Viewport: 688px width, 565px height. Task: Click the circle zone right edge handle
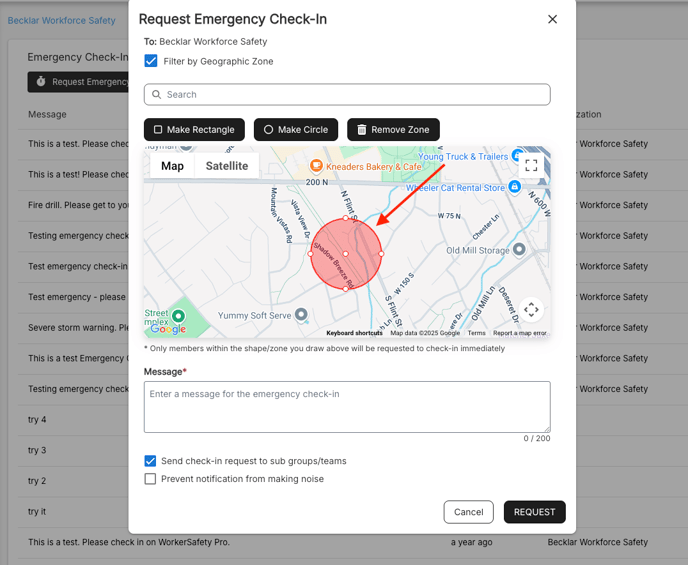pos(381,254)
